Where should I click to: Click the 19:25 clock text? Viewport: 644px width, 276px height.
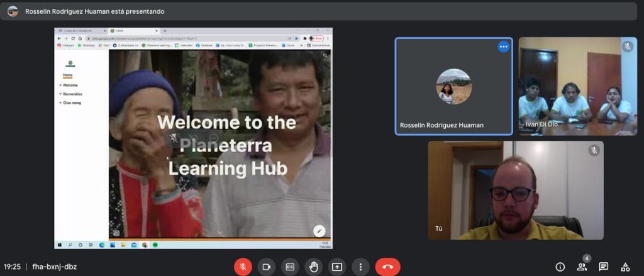click(13, 267)
